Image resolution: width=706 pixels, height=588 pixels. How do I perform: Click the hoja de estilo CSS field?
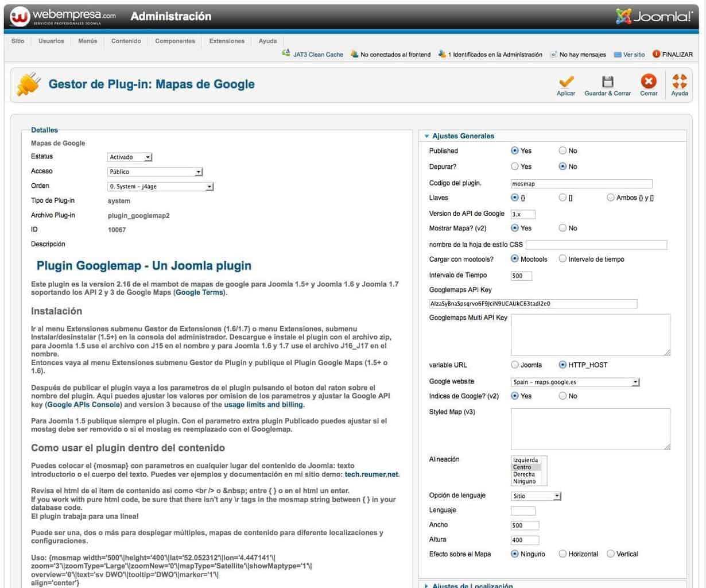click(x=596, y=245)
